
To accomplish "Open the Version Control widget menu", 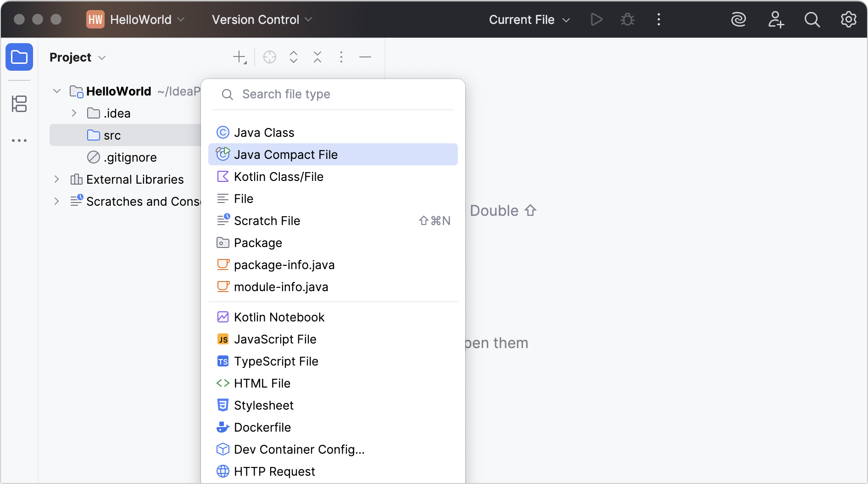I will tap(261, 19).
